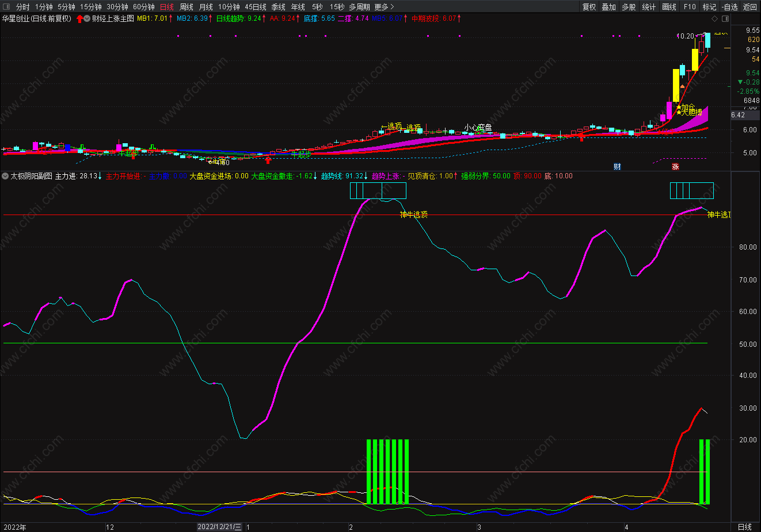Select the 5分钟 period tab
Image resolution: width=761 pixels, height=532 pixels.
[66, 7]
